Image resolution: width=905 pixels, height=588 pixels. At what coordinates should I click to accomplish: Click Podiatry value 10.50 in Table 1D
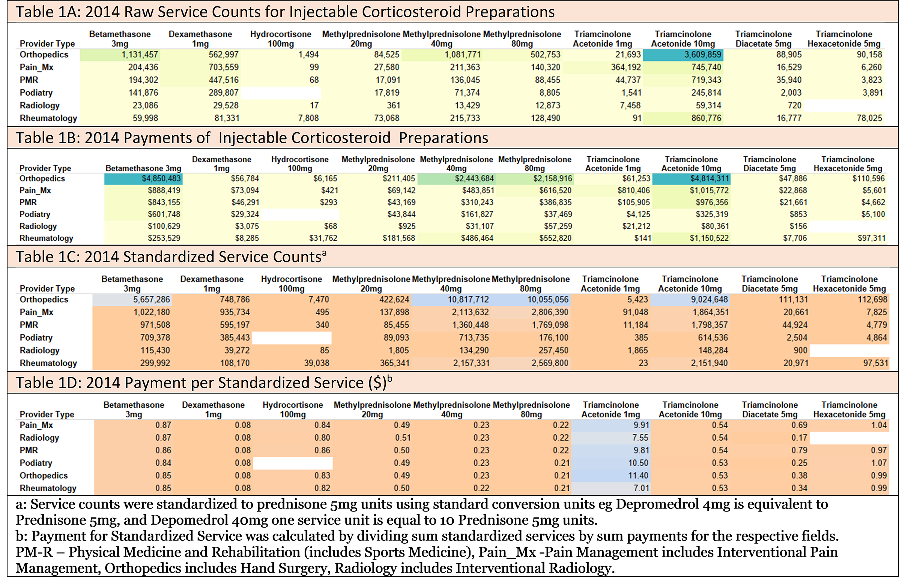[638, 463]
